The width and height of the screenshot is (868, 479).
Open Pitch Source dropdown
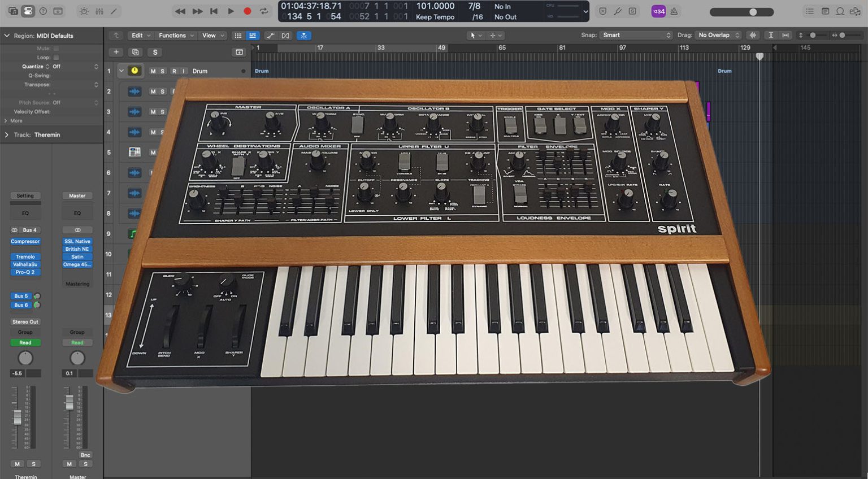(x=76, y=103)
